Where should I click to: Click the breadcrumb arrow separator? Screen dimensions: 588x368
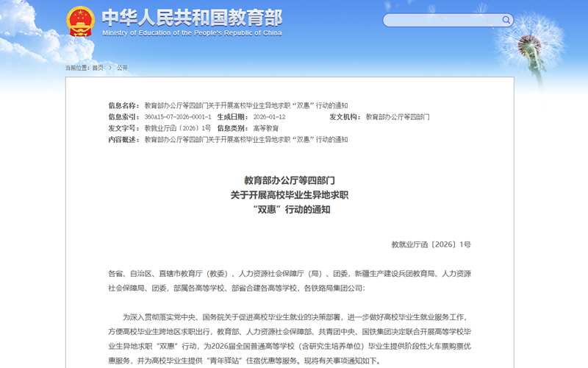(110, 68)
